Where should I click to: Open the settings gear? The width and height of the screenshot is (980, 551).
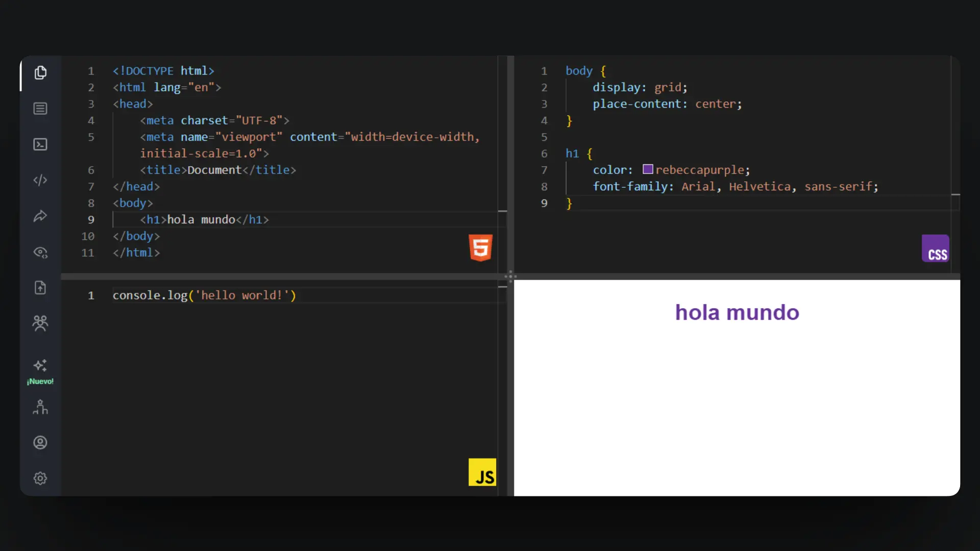pos(40,478)
